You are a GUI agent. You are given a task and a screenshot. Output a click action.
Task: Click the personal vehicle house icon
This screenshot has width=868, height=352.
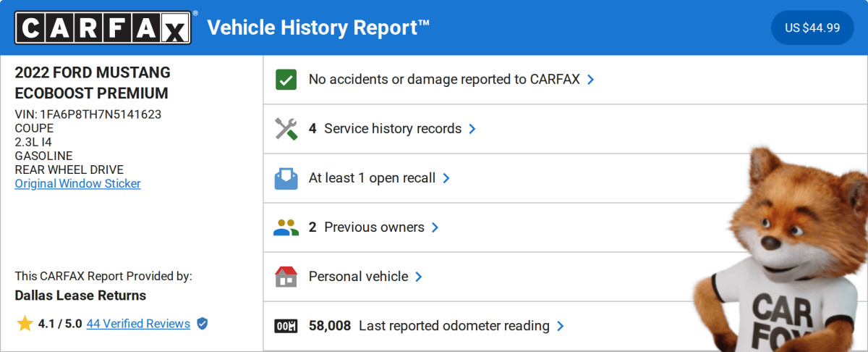point(286,277)
